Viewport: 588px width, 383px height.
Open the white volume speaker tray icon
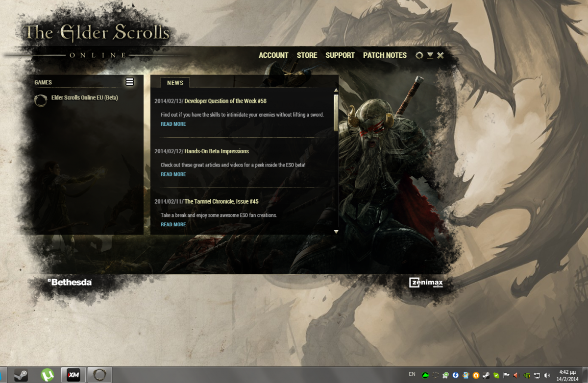tap(546, 376)
